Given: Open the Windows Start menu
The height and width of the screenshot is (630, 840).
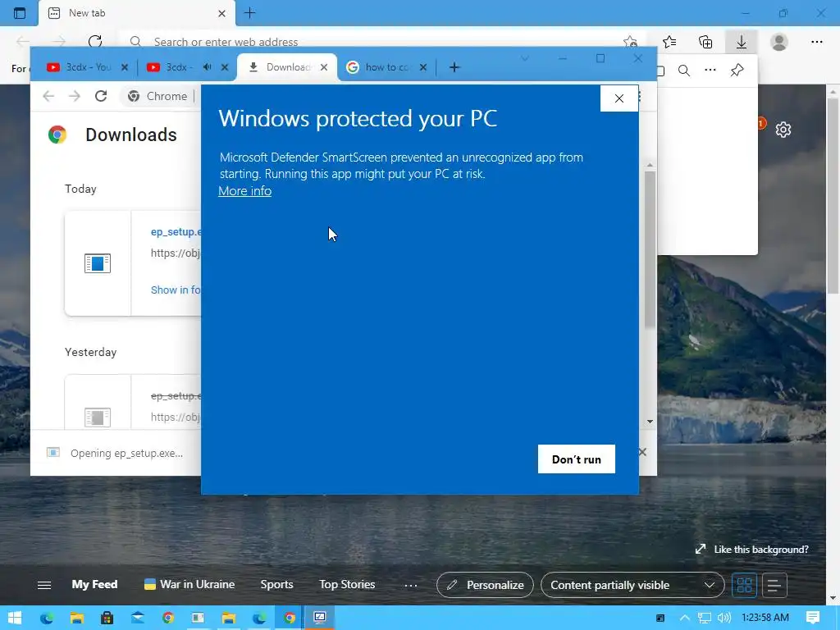Looking at the screenshot, I should pyautogui.click(x=15, y=618).
